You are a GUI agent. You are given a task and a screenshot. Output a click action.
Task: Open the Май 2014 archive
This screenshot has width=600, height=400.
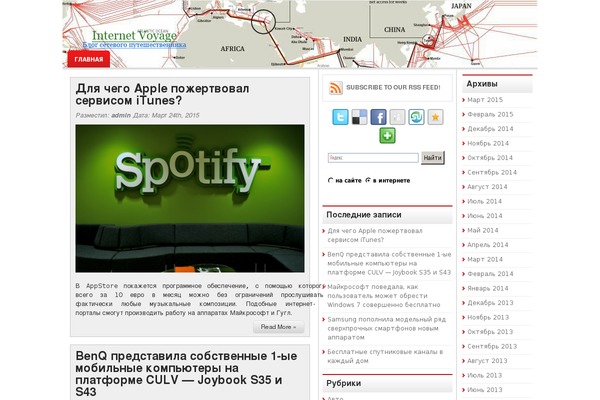[x=483, y=230]
